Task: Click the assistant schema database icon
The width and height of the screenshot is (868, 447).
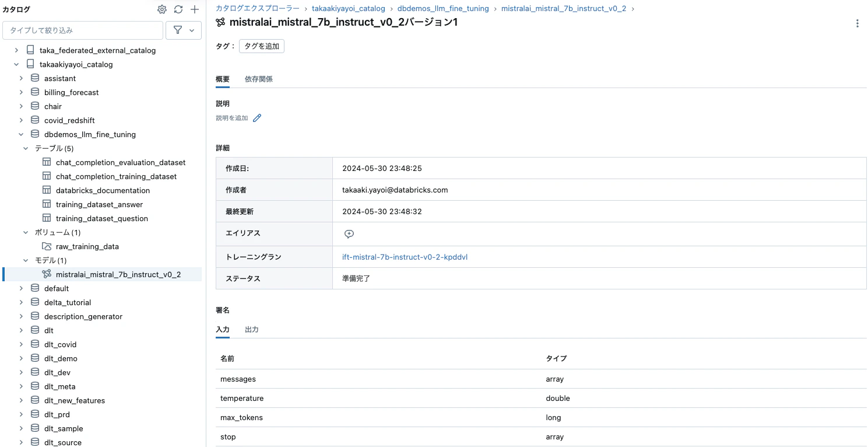Action: [35, 78]
